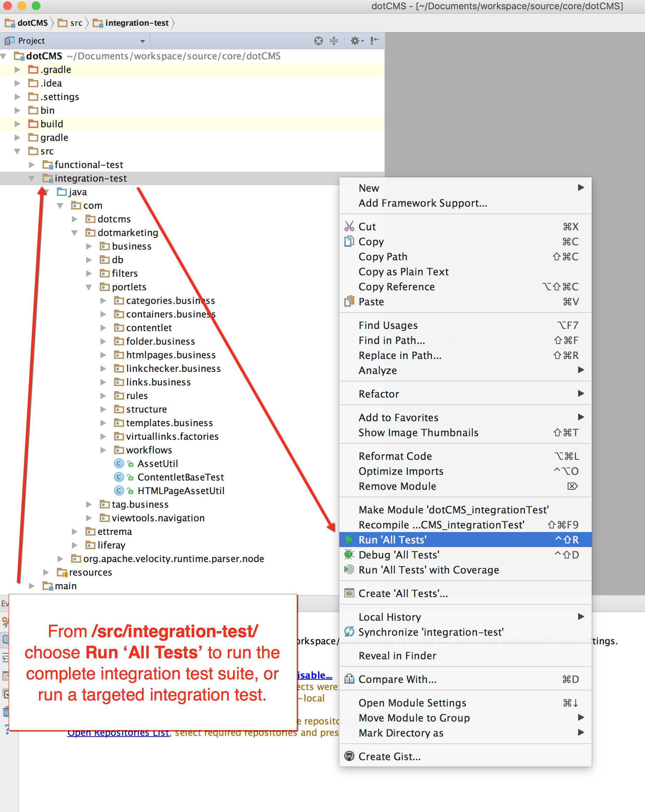
Task: Click the collapse all icon in Project panel
Action: pyautogui.click(x=334, y=41)
